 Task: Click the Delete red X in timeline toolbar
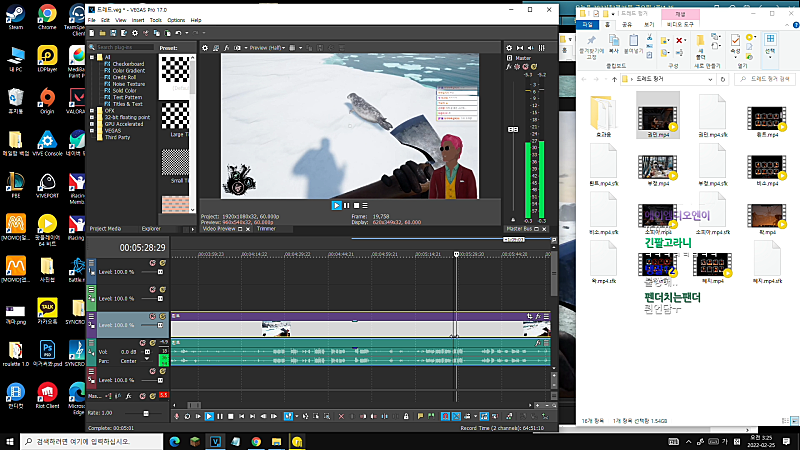(x=341, y=416)
